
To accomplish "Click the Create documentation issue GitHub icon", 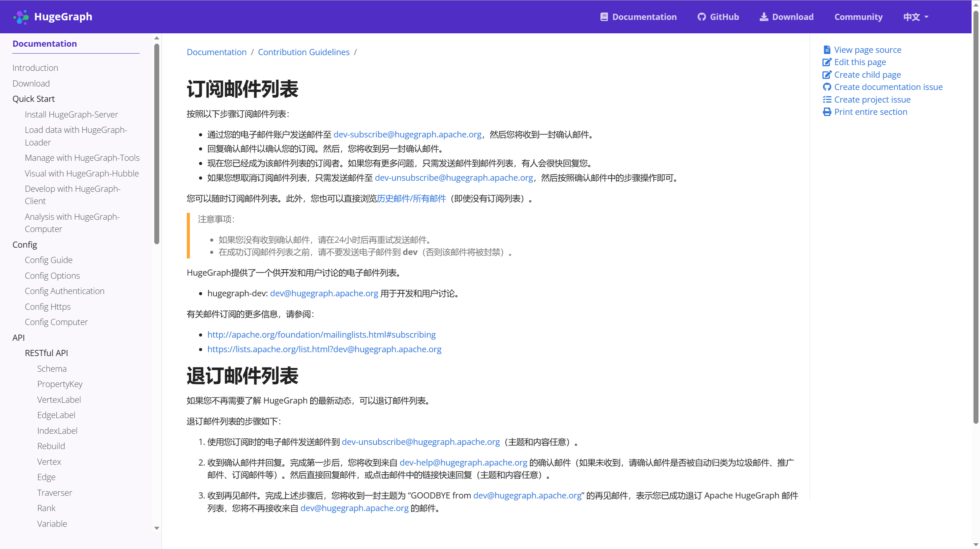I will pyautogui.click(x=827, y=87).
